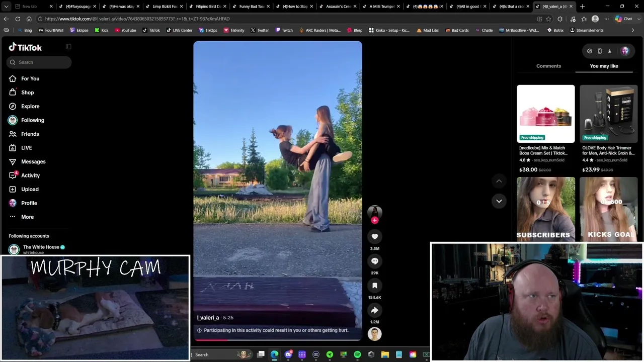Open medicube Boba Cream Set product

[545, 129]
